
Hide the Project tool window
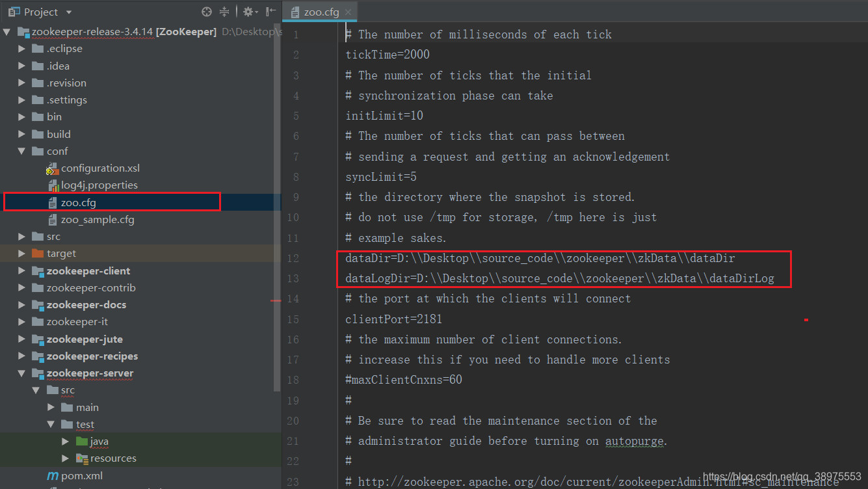[270, 12]
